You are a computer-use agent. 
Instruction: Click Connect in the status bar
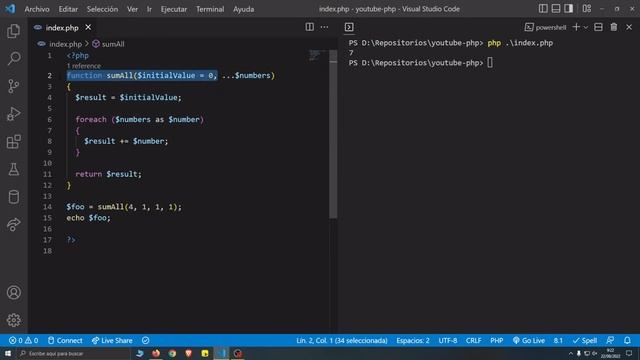(65, 340)
